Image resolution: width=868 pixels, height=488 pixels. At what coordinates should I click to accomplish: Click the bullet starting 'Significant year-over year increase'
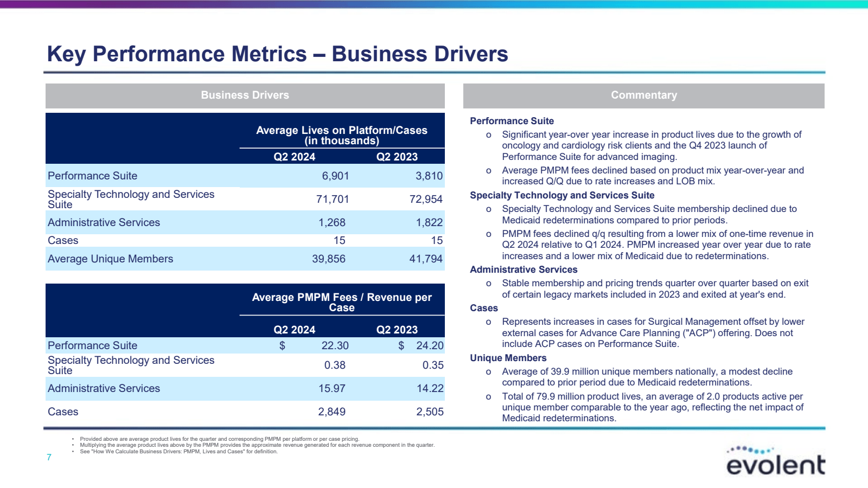coord(652,145)
